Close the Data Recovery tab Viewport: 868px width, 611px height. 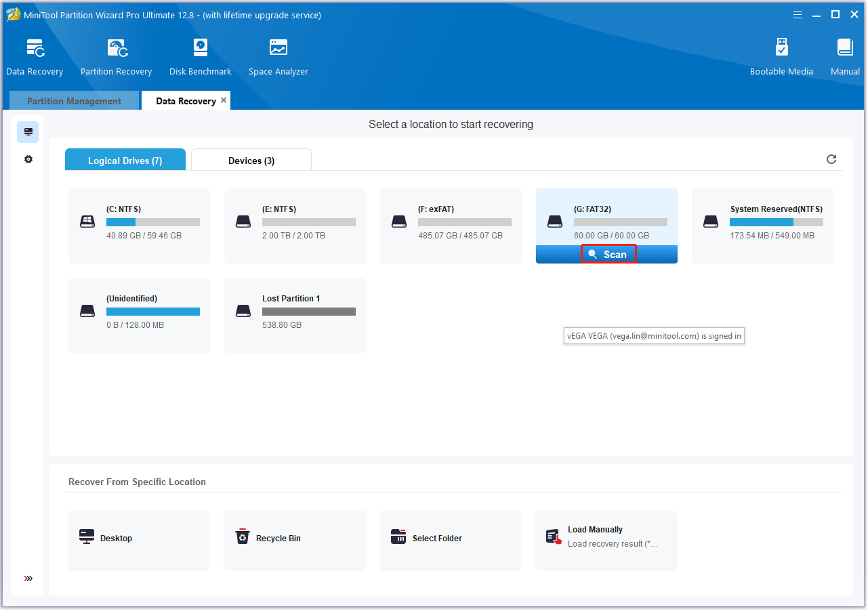pyautogui.click(x=224, y=100)
